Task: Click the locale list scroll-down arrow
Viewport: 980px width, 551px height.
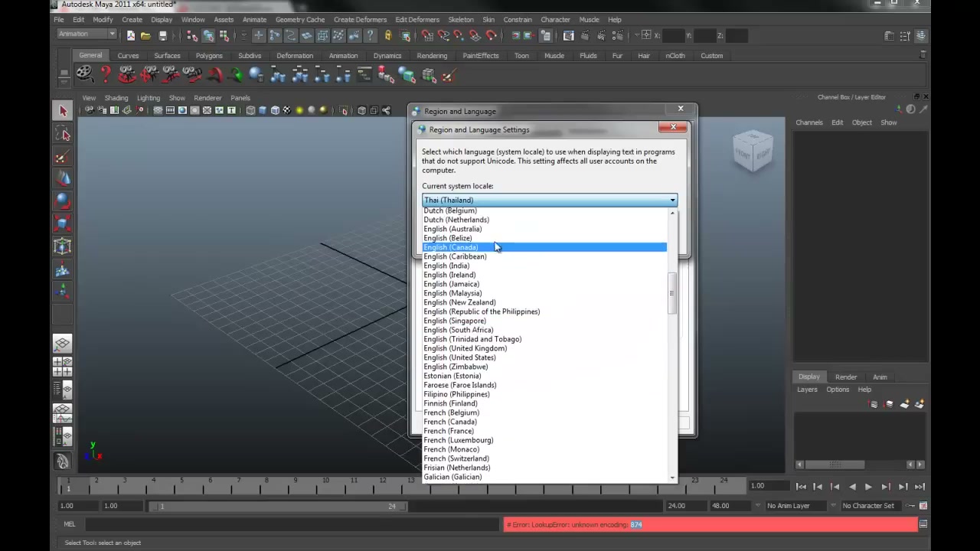Action: (x=672, y=478)
